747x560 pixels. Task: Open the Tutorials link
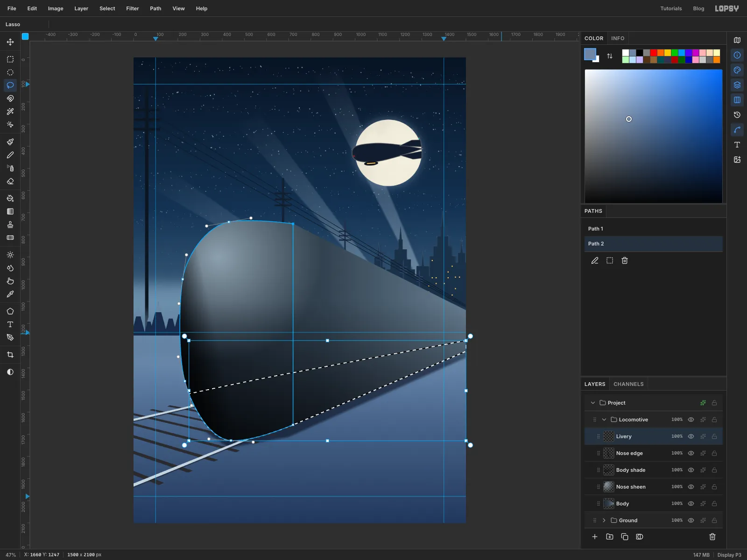(x=671, y=8)
